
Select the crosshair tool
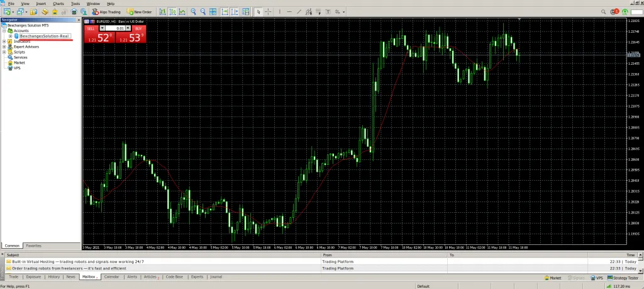coord(268,11)
